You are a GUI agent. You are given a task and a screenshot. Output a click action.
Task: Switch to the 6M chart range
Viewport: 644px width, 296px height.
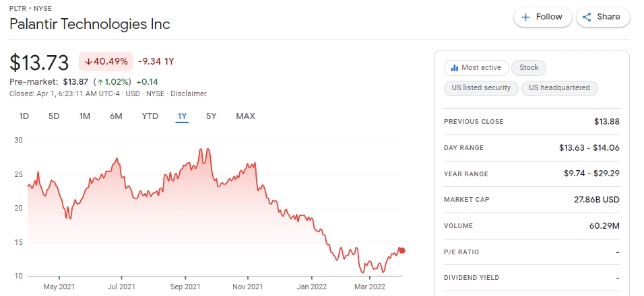[x=116, y=116]
